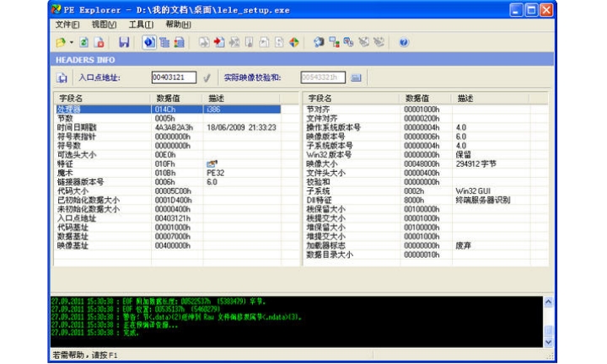Open Help with the blue question icon
This screenshot has height=364, width=607.
[x=404, y=42]
